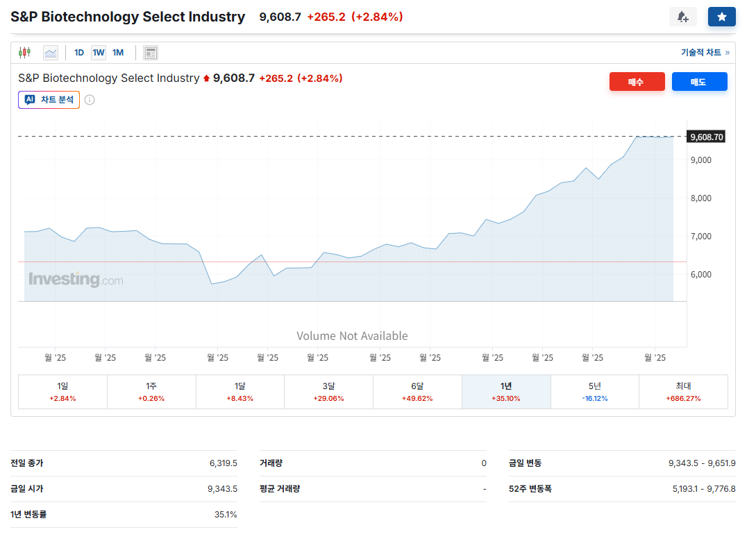The height and width of the screenshot is (541, 756).
Task: Select the 1년 period tab
Action: click(x=506, y=392)
